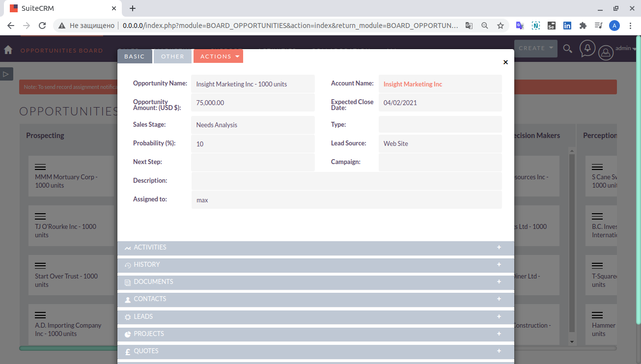
Task: Open the browser zoom magnifier icon
Action: click(x=485, y=26)
